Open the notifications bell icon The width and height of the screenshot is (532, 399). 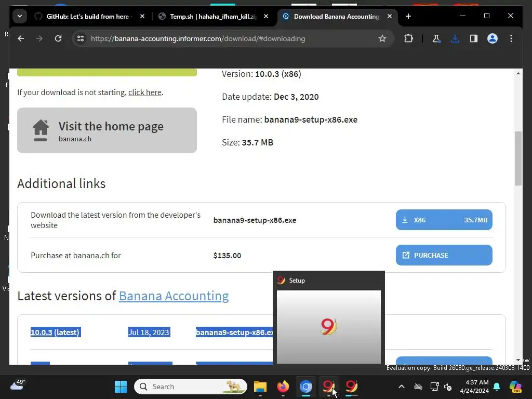[x=497, y=387]
